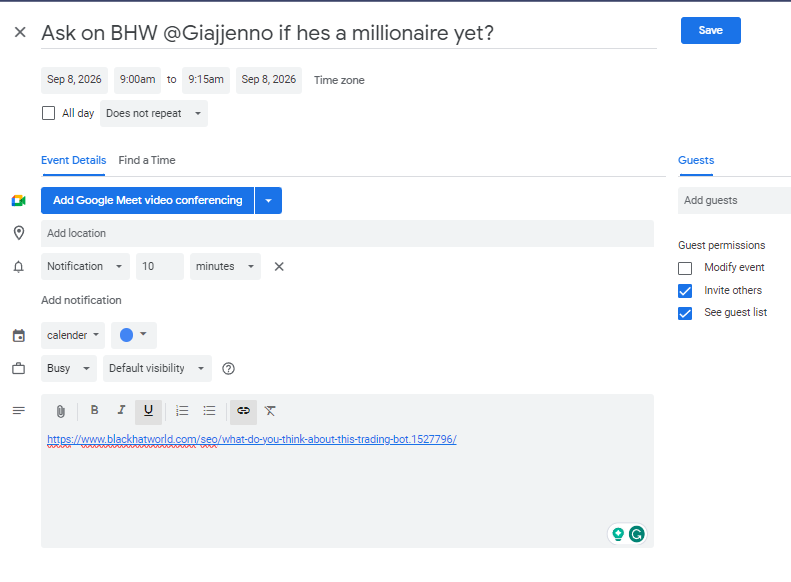Open the Does not repeat dropdown
Image resolution: width=791 pixels, height=582 pixels.
point(154,113)
